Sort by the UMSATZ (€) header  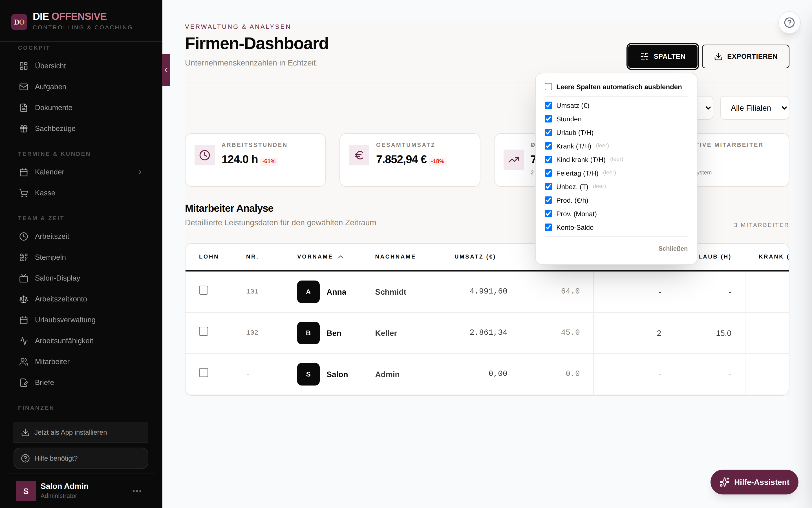[x=475, y=257]
